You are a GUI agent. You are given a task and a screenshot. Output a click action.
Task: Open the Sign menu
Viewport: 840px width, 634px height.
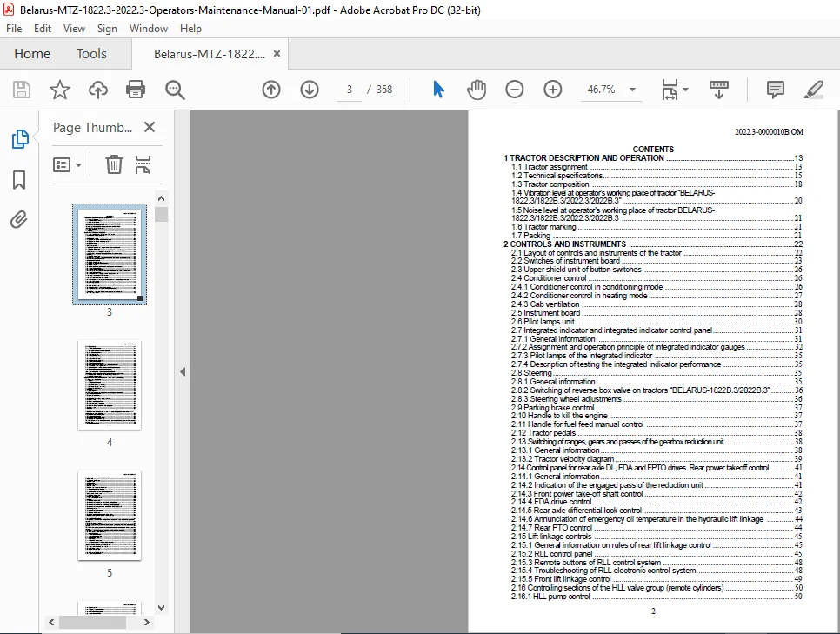coord(107,29)
